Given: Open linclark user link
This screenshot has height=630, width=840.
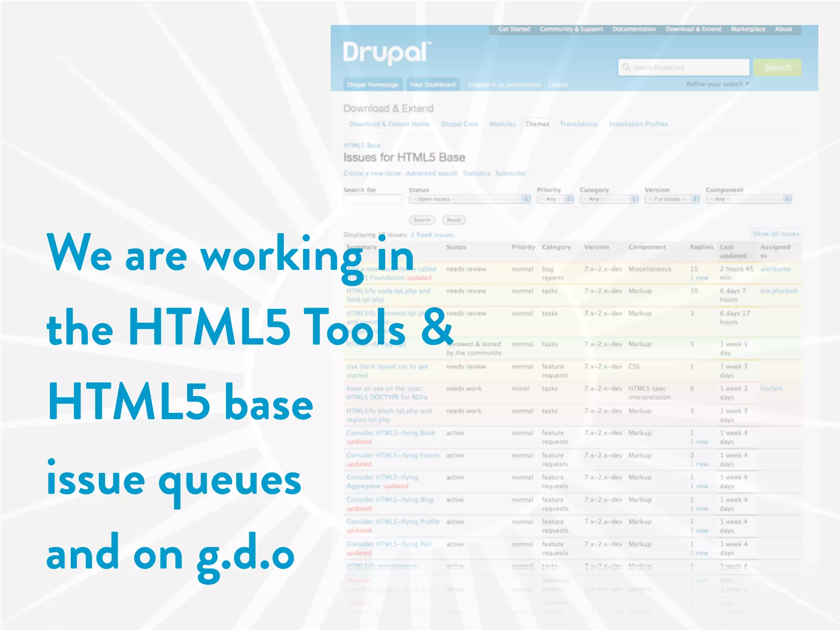Looking at the screenshot, I should pos(771,388).
